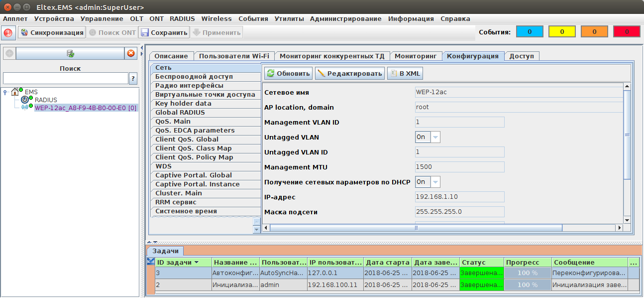This screenshot has width=644, height=298.
Task: Switch to the Мониторинг tab
Action: click(x=416, y=56)
